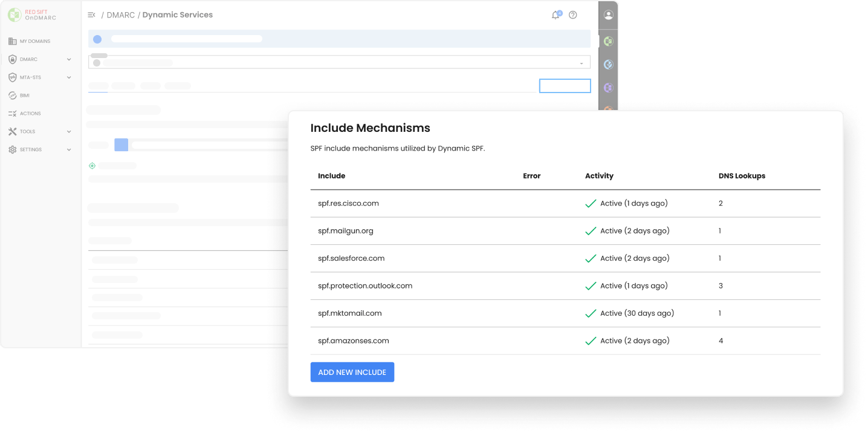Click the Include column header

tap(332, 176)
